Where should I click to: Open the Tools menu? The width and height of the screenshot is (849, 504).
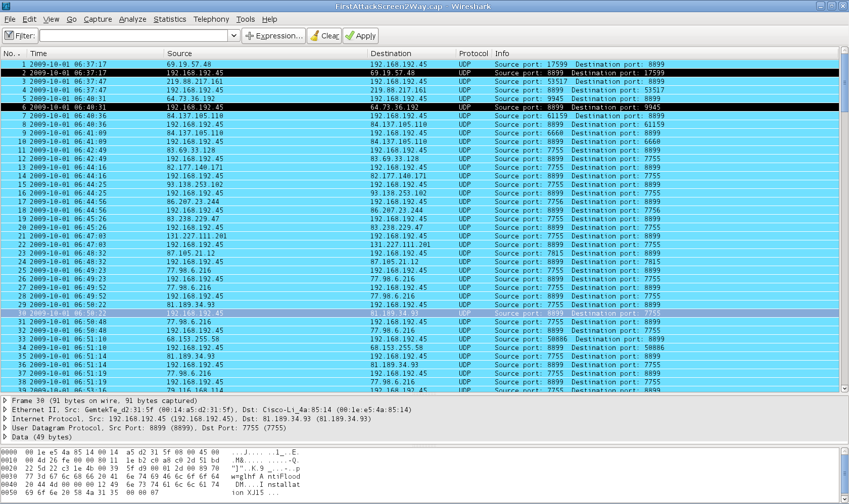245,19
